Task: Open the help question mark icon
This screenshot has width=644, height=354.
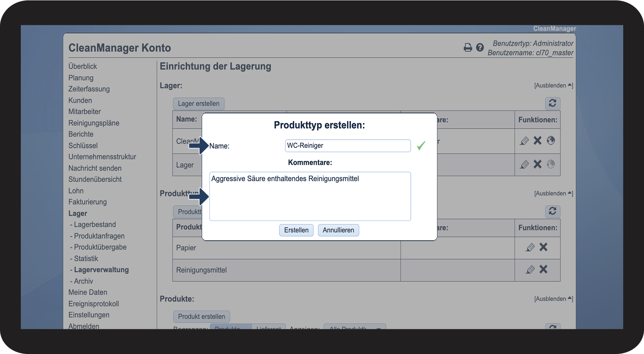Action: tap(480, 47)
